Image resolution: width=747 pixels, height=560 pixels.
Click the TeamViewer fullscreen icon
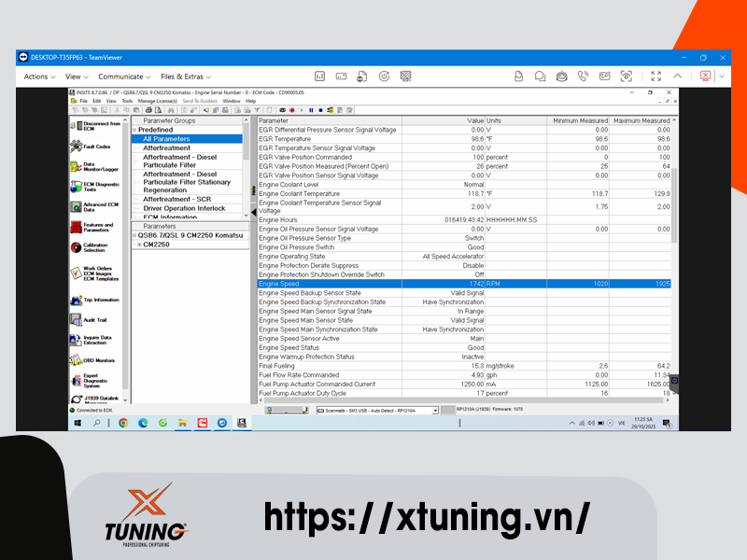(655, 77)
